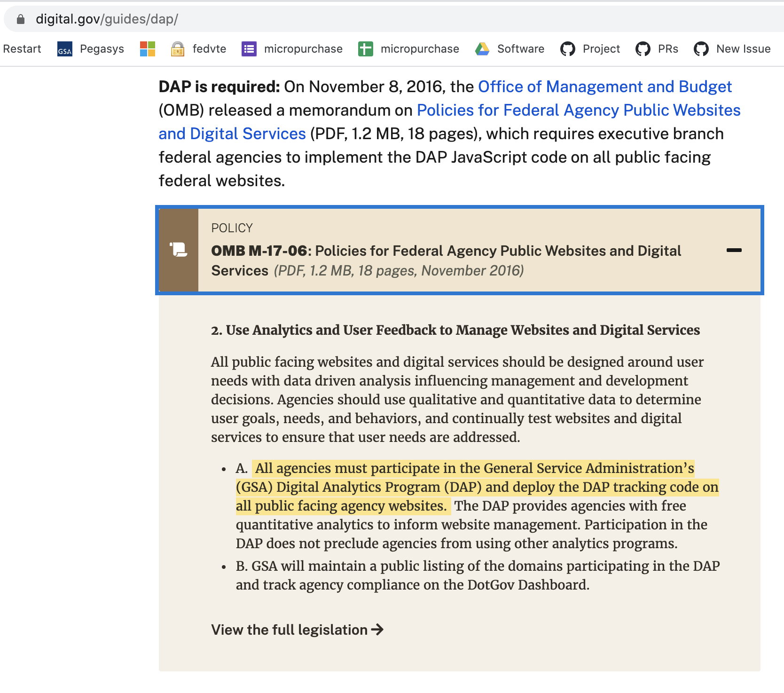Click '(PDF, 1.2 MB, 18 pages, November 2016)' text
Screen dimensions: 784x693
(399, 271)
